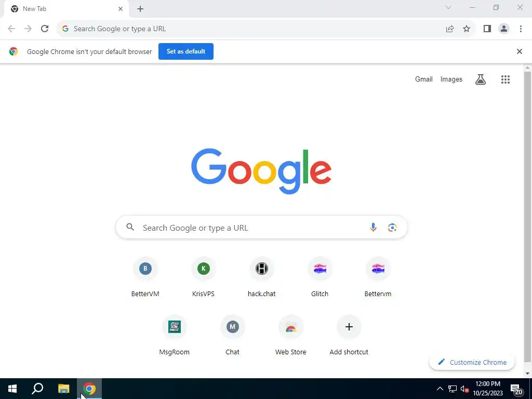Open the notification center icon
The image size is (532, 399).
[516, 389]
